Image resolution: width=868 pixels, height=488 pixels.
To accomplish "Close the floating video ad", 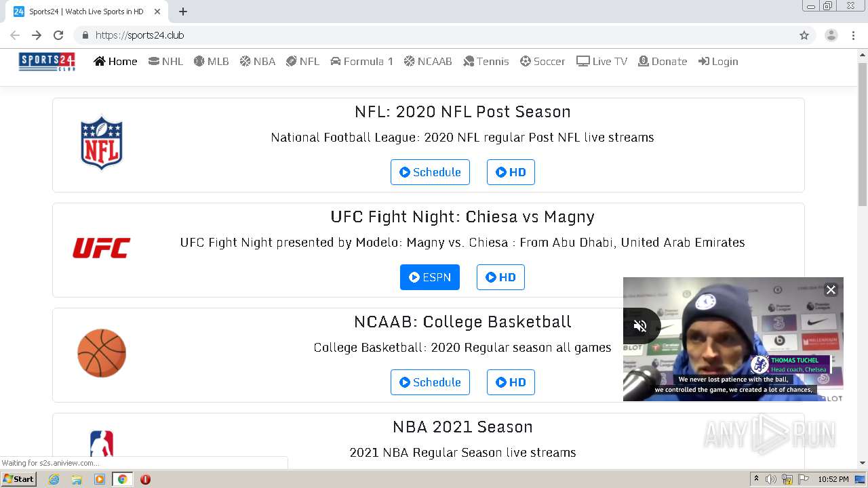I will [x=831, y=289].
